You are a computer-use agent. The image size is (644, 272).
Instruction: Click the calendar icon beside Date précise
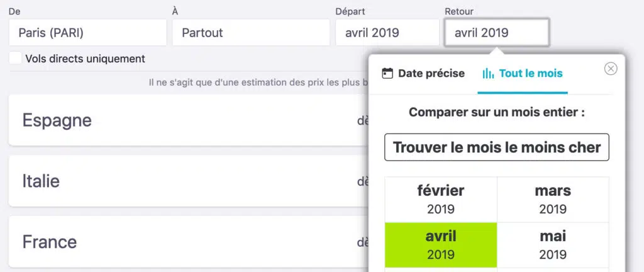387,74
